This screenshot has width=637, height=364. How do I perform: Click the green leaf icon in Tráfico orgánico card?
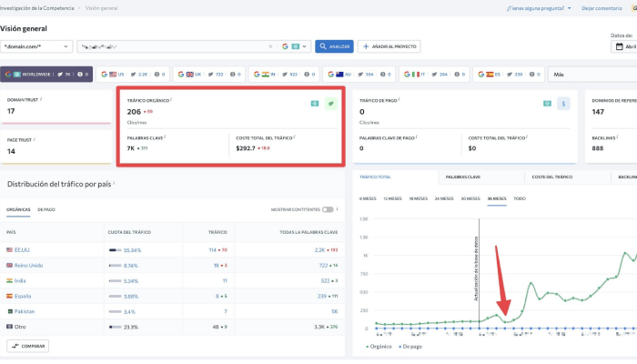[x=331, y=104]
